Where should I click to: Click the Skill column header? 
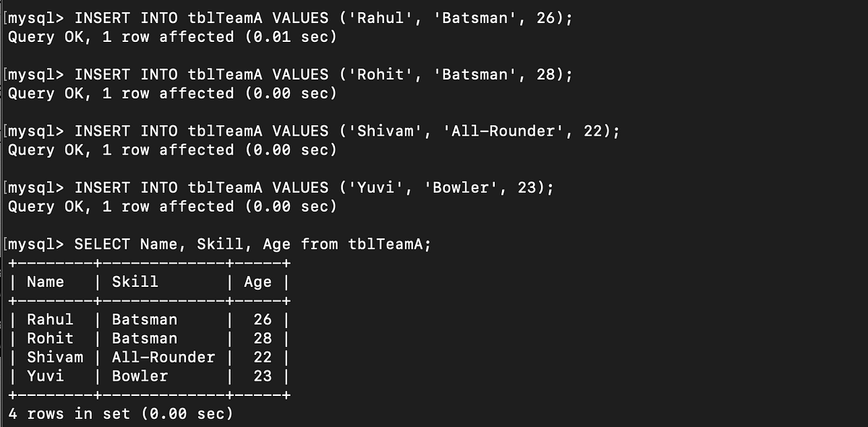coord(135,282)
